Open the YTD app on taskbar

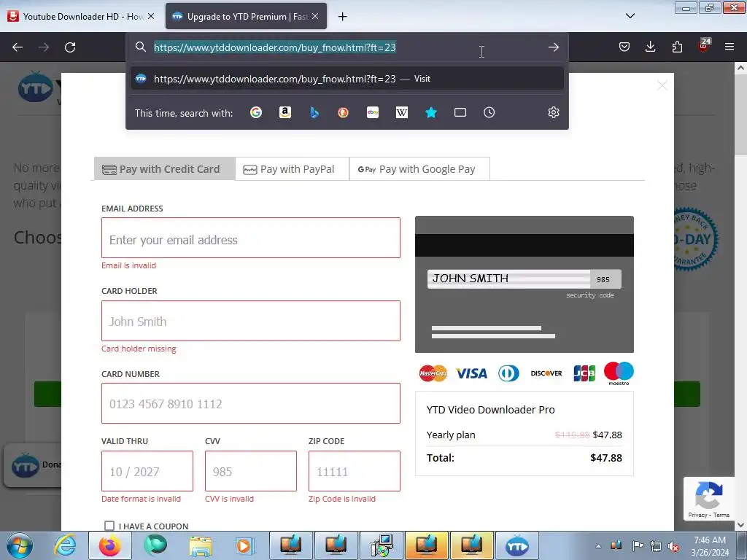click(517, 545)
